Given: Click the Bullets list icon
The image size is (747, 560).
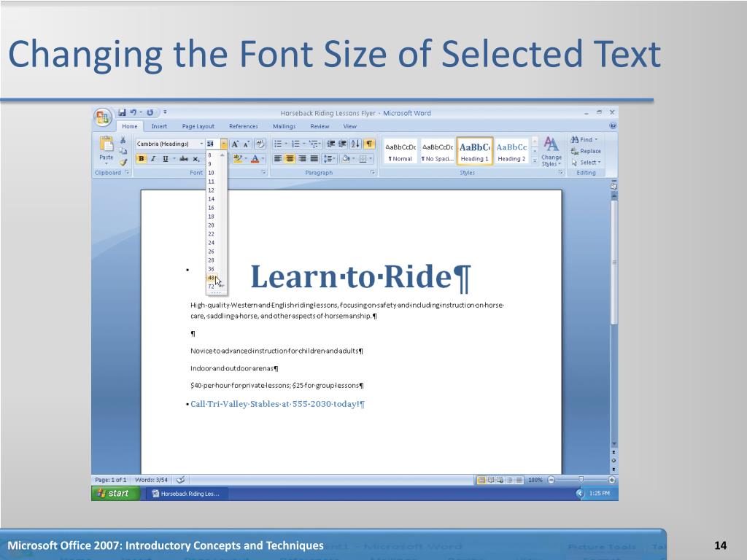Looking at the screenshot, I should [x=278, y=144].
